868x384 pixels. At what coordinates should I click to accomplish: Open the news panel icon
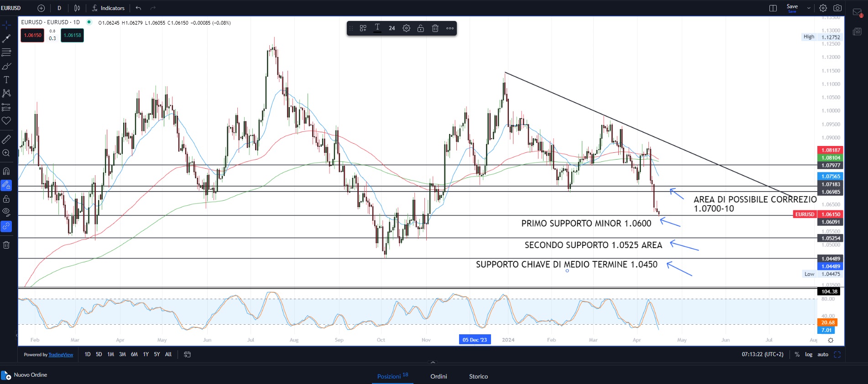857,31
